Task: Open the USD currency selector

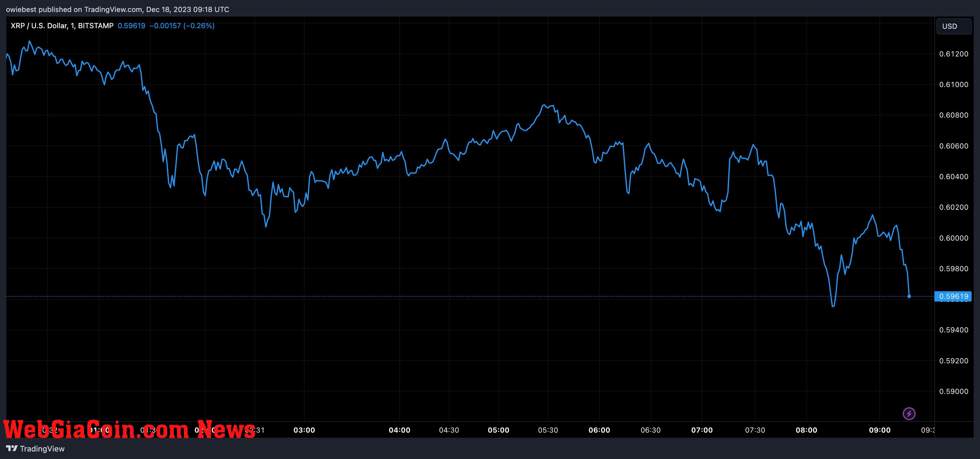Action: point(954,26)
